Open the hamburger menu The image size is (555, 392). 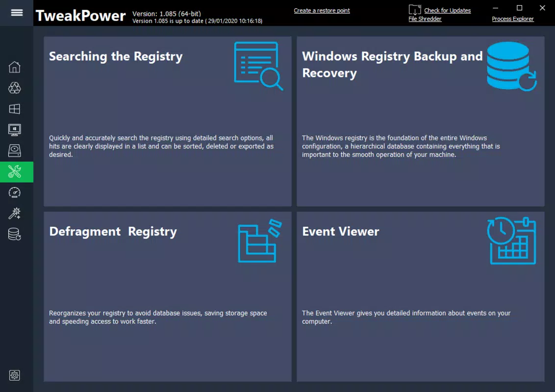coord(17,13)
